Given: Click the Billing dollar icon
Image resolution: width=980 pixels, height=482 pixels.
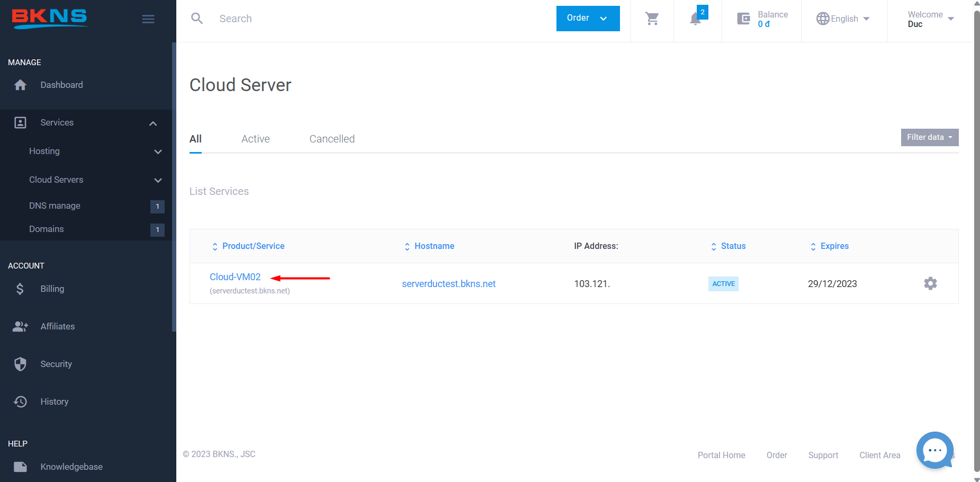Looking at the screenshot, I should pos(20,289).
